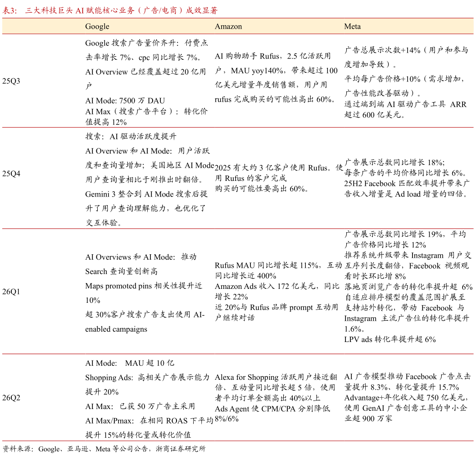Click the line 'Maps promoted pins 相关性提升近'

[x=144, y=286]
